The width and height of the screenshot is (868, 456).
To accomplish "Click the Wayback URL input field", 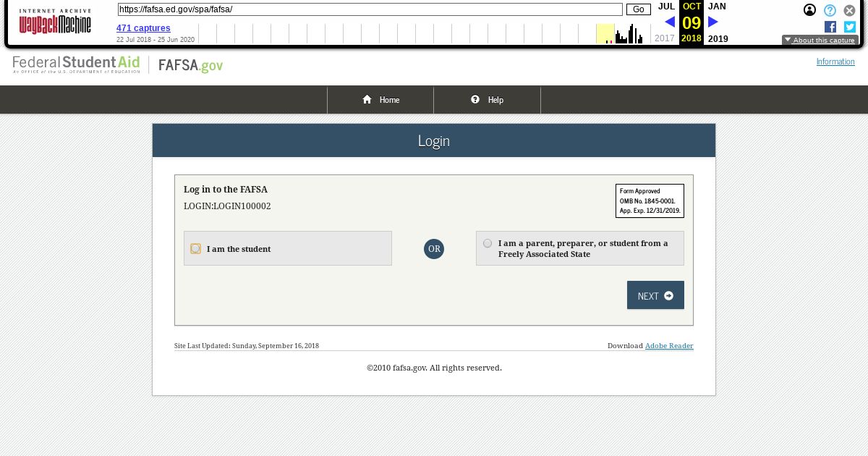I will click(x=370, y=9).
